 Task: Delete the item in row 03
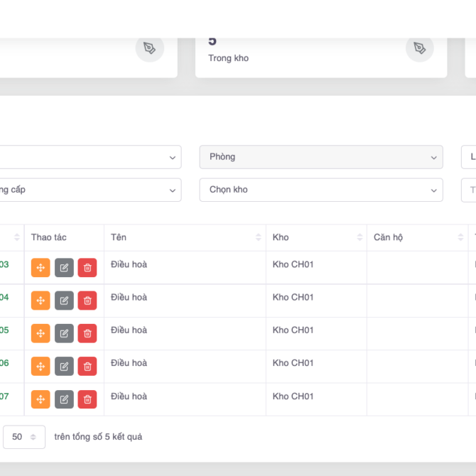point(87,268)
